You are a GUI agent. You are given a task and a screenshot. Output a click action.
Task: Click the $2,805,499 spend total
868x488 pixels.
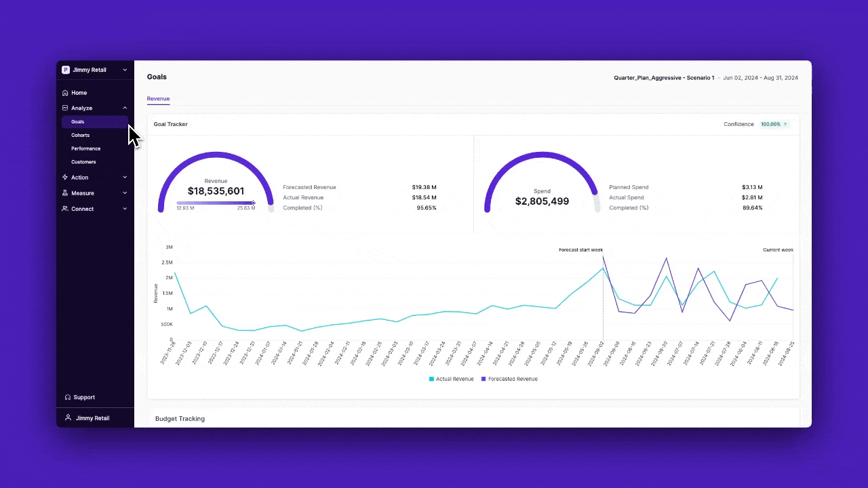coord(542,201)
